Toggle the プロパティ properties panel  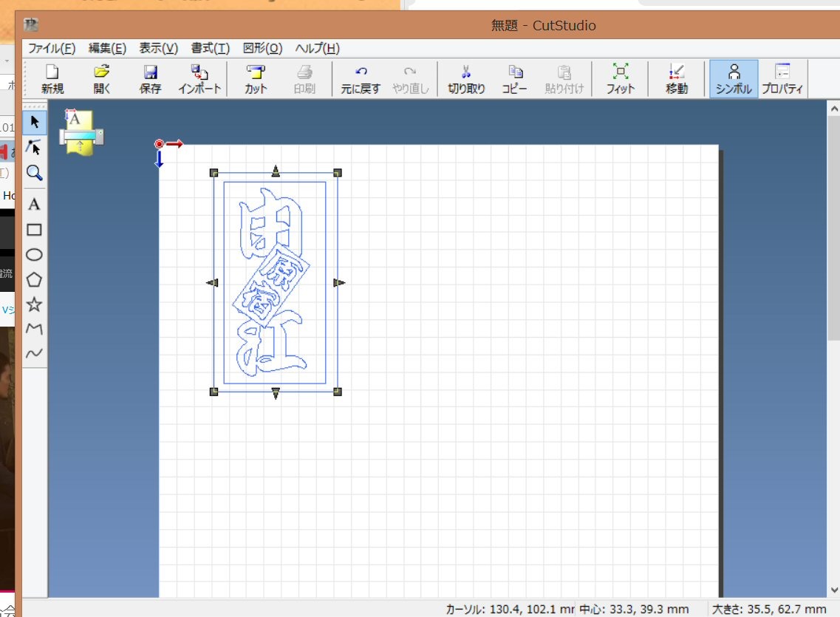tap(782, 79)
